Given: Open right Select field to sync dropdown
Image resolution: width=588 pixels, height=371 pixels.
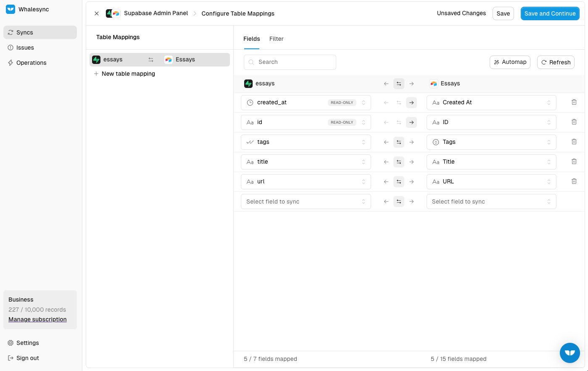Looking at the screenshot, I should click(x=491, y=201).
